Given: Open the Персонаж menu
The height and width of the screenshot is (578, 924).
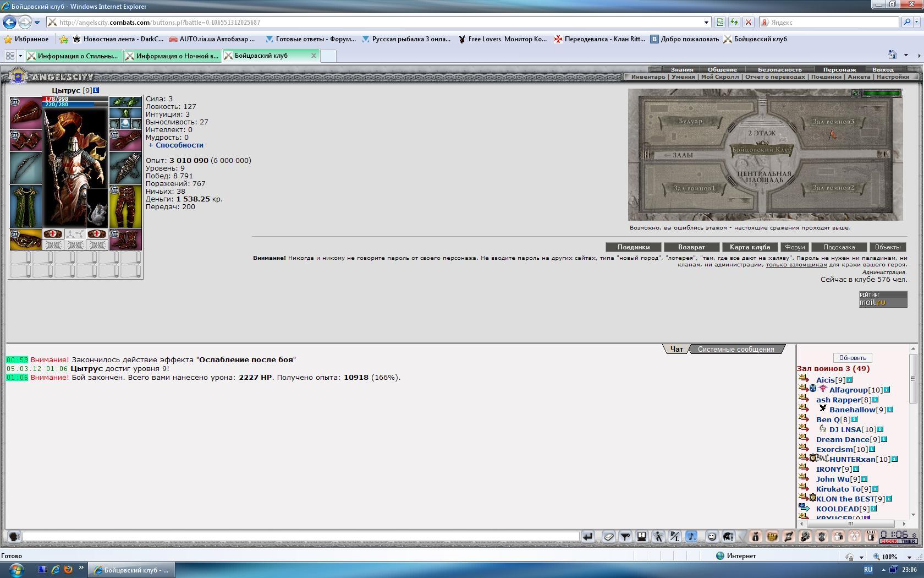Looking at the screenshot, I should (x=840, y=69).
